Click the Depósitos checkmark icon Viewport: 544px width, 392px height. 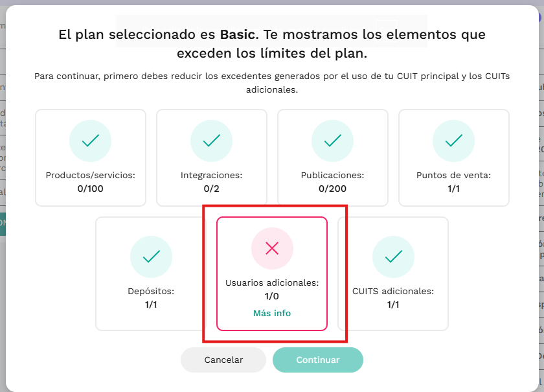[x=151, y=257]
